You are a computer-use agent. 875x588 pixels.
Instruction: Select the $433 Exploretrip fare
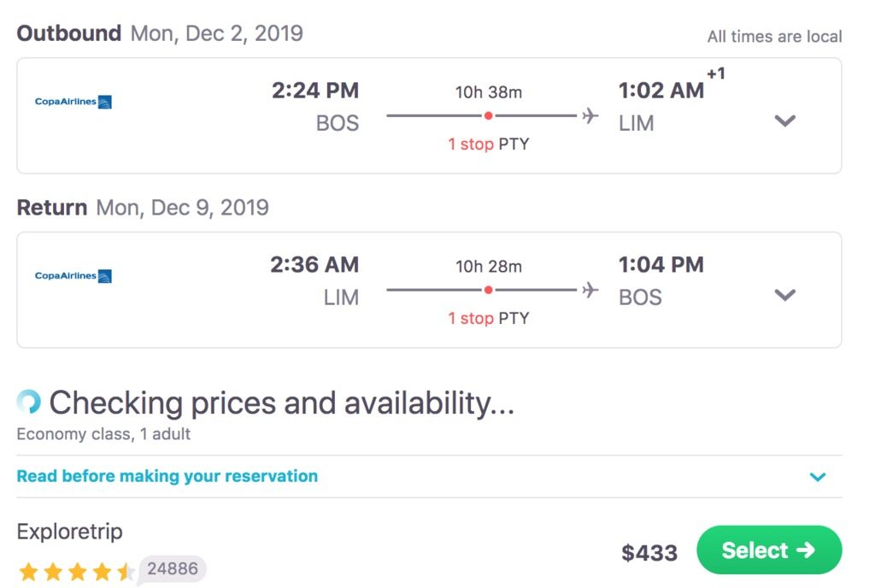(769, 550)
